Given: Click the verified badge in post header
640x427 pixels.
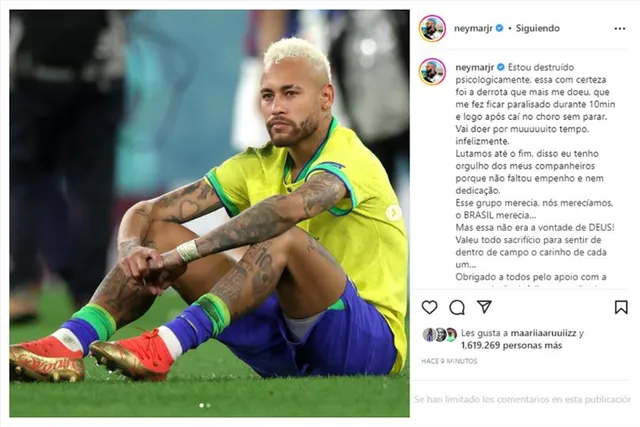Looking at the screenshot, I should click(500, 28).
